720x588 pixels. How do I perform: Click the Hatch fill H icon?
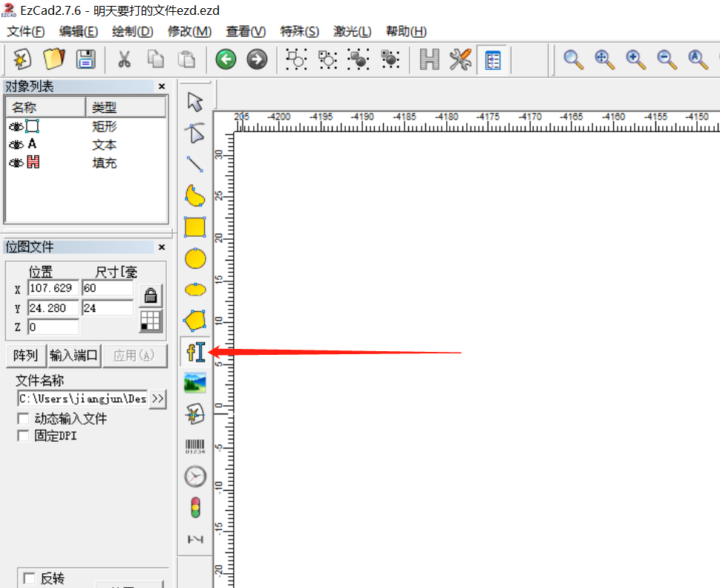coord(430,59)
